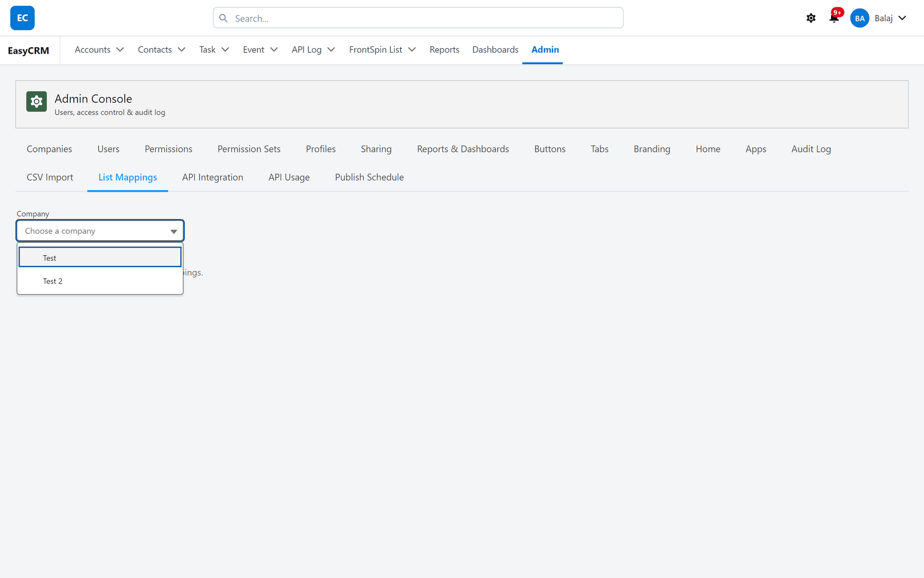Expand the FrontSpin List menu chevron
Viewport: 924px width, 578px height.
[412, 49]
